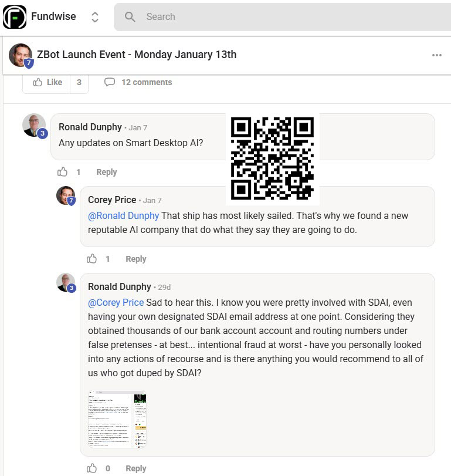This screenshot has height=476, width=451.
Task: Click the Jan 7 timestamp on Corey's reply
Action: [152, 201]
